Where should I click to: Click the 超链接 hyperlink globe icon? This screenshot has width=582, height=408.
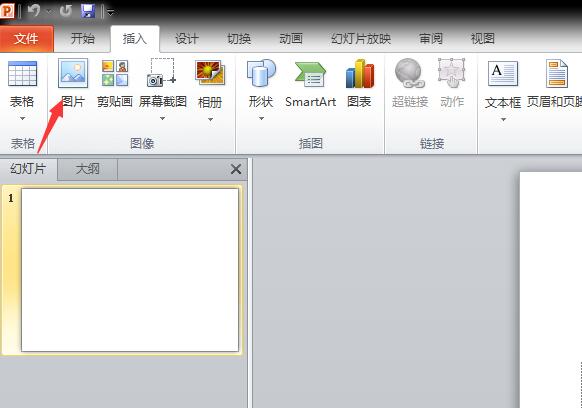pyautogui.click(x=410, y=73)
